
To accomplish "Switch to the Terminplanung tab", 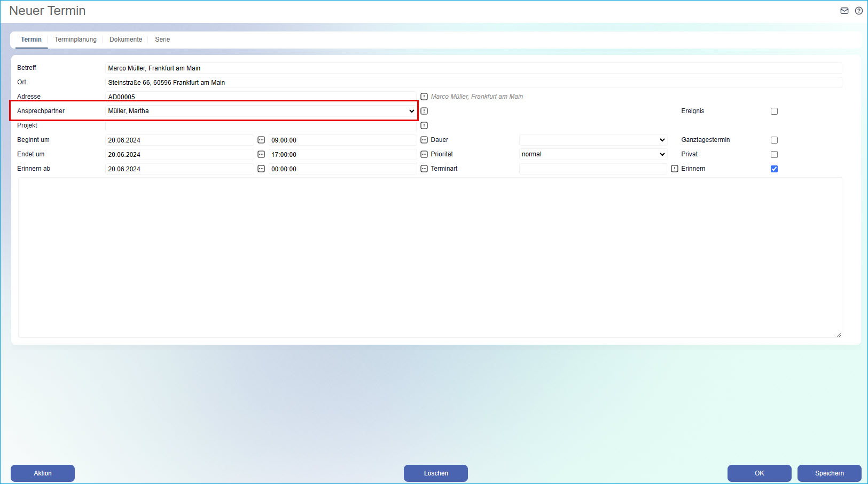I will pyautogui.click(x=76, y=39).
